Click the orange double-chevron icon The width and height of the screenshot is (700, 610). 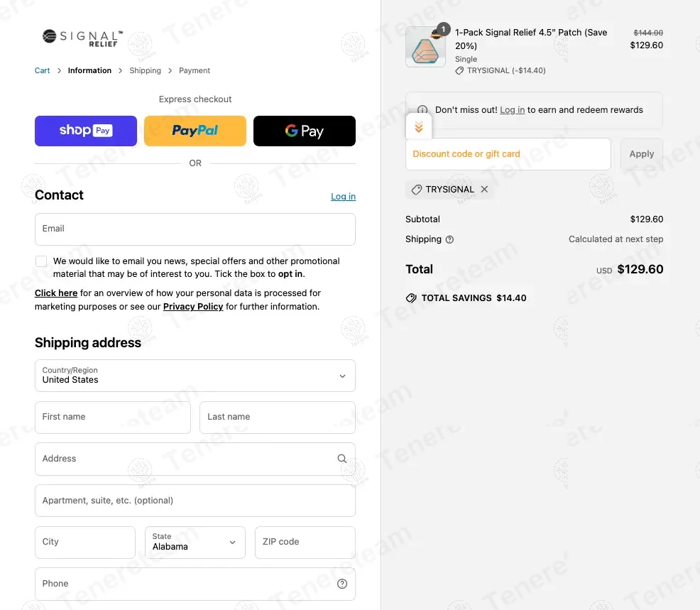click(419, 127)
